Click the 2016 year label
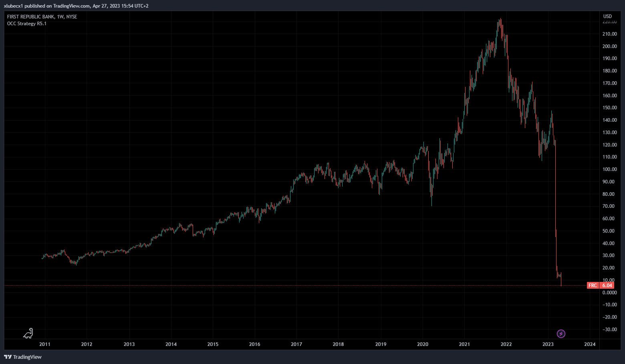The image size is (625, 364). [254, 344]
